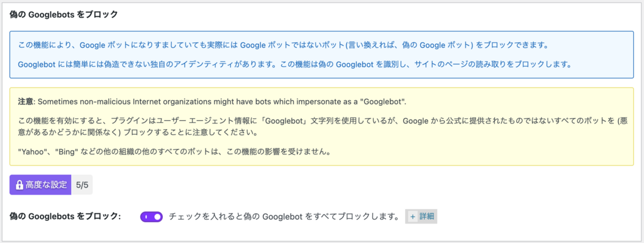Click the lock icon on 高度な設定 badge
The height and width of the screenshot is (243, 644).
pyautogui.click(x=19, y=185)
